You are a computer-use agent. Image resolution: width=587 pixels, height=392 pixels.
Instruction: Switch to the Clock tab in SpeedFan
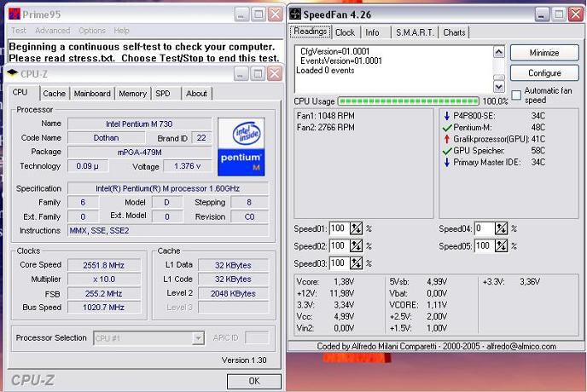tap(345, 32)
